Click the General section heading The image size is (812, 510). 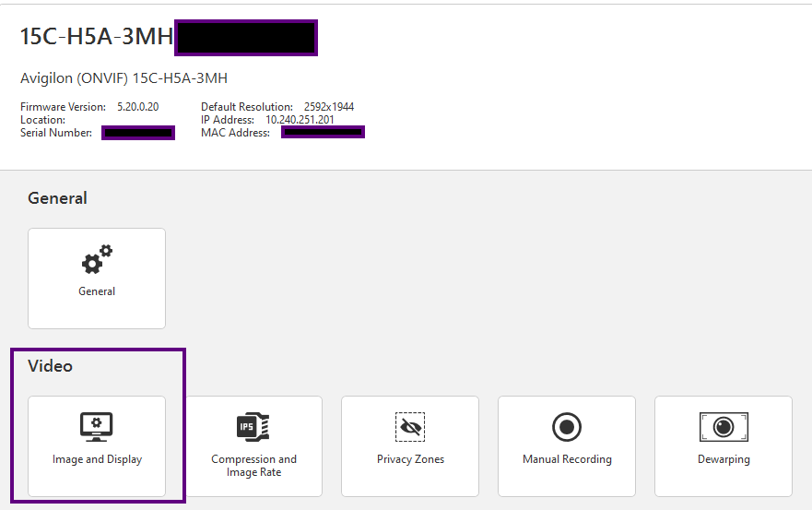tap(57, 198)
